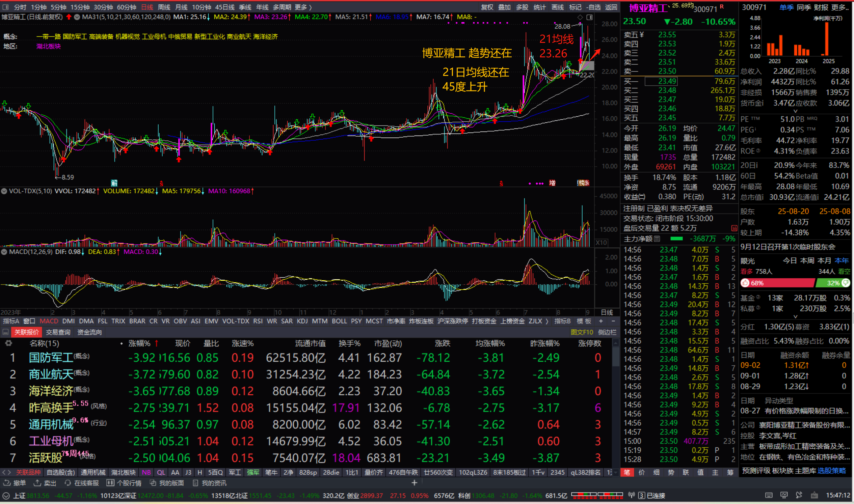Open the 指标A indicator group menu
Viewport: 854px width, 504px height.
(11, 321)
